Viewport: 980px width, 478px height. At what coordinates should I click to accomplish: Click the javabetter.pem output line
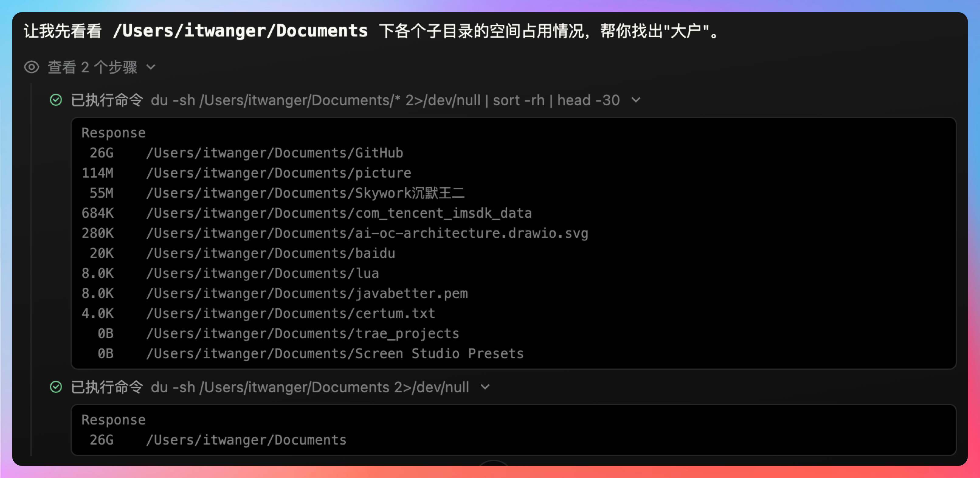click(274, 293)
